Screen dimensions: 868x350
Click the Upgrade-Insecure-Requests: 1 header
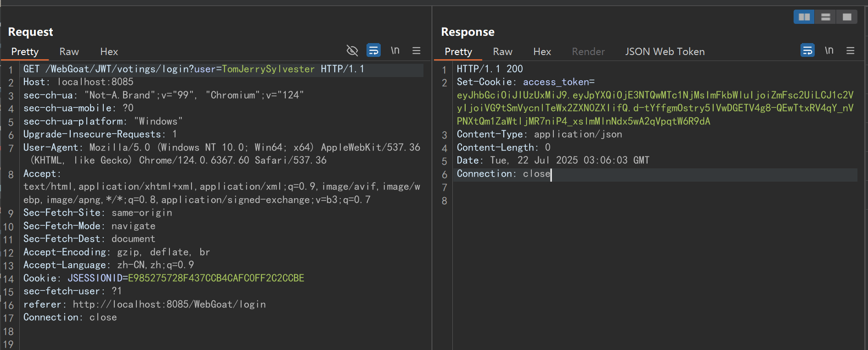coord(100,134)
